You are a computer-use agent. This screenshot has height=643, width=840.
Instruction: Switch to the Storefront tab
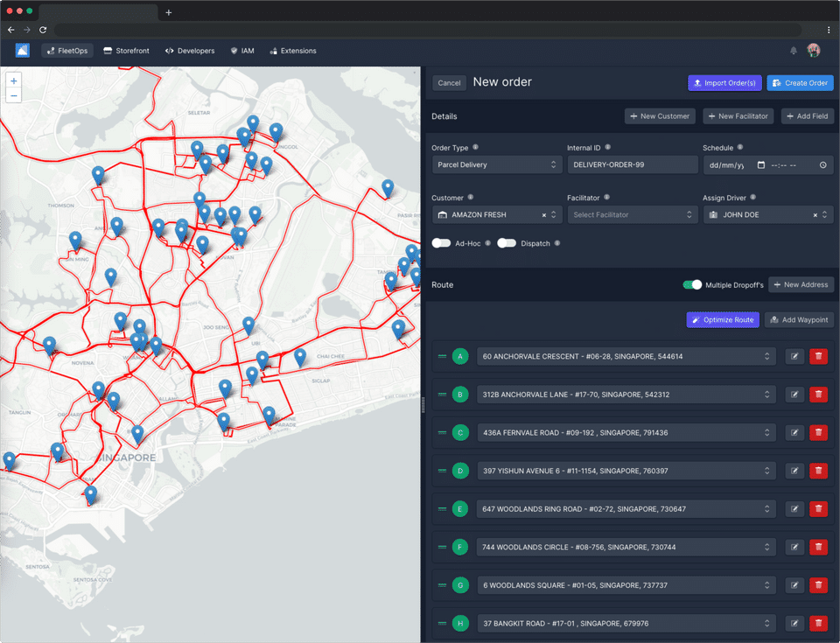click(x=126, y=51)
